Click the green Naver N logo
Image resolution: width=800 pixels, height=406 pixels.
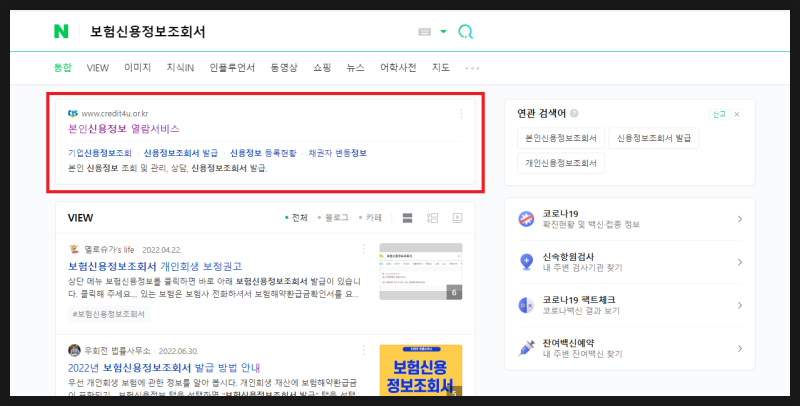[x=61, y=32]
